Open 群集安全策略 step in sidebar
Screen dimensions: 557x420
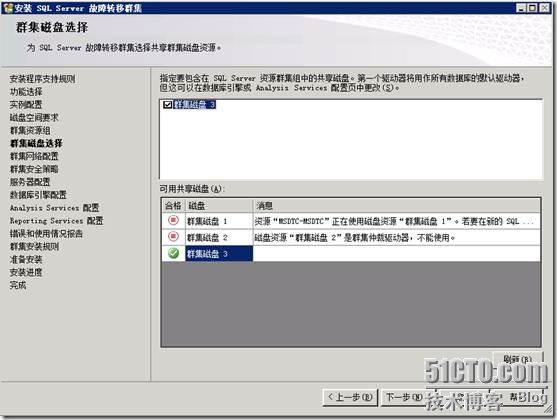tap(34, 169)
